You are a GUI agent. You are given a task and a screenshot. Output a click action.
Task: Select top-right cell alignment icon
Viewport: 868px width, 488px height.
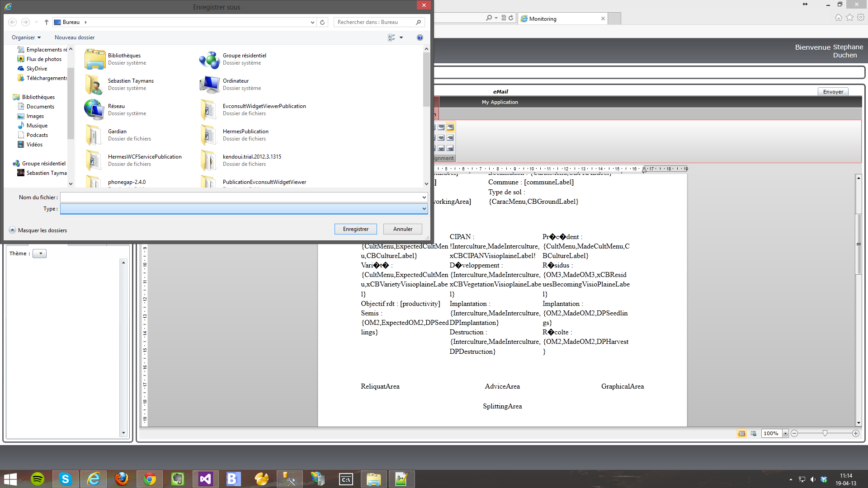[450, 127]
